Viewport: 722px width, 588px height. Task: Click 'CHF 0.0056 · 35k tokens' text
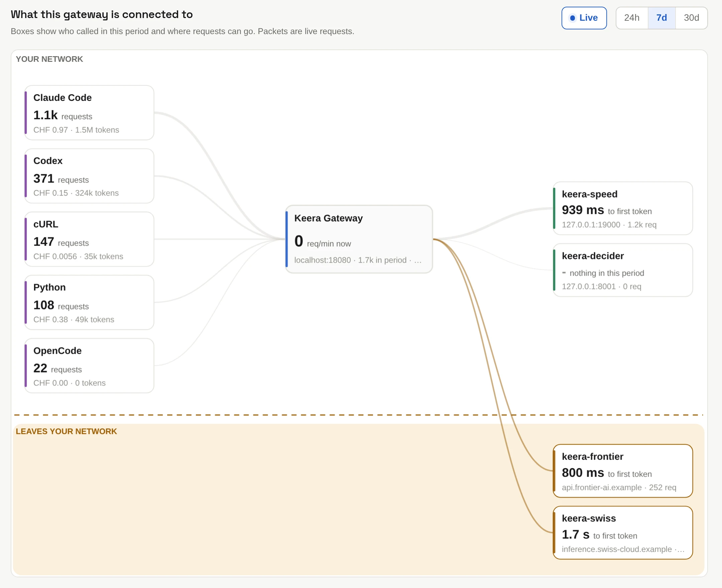pos(78,256)
